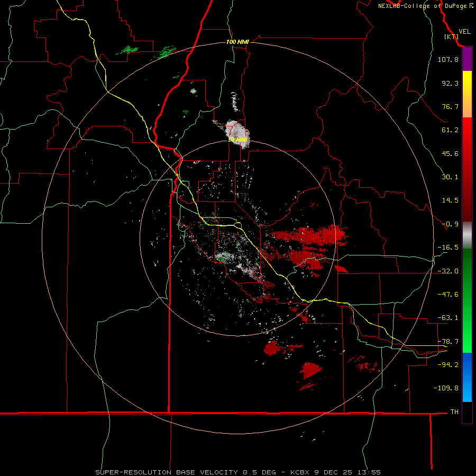Click the [KT] units label
The width and height of the screenshot is (476, 476).
pyautogui.click(x=452, y=36)
